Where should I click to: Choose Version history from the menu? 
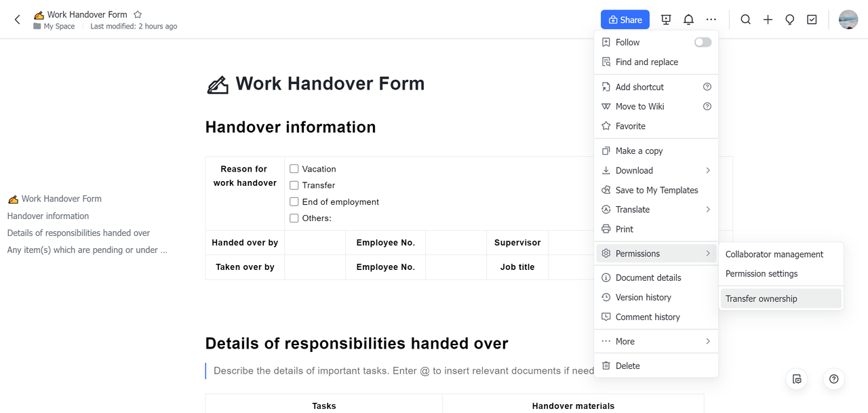(x=643, y=297)
